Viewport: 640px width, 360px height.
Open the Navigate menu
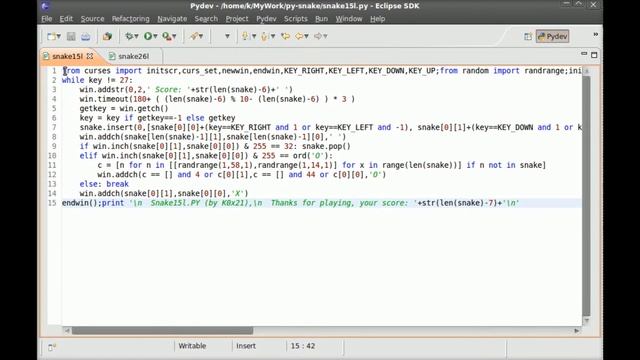[x=172, y=19]
